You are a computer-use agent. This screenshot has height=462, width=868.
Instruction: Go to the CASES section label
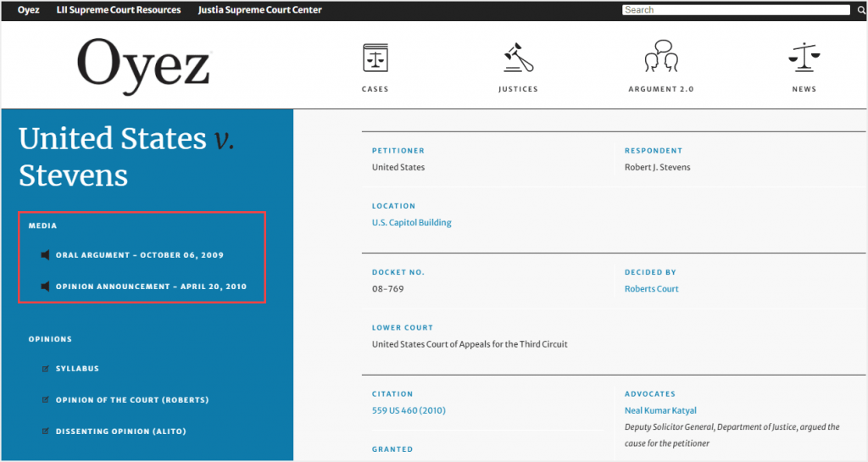pos(376,89)
